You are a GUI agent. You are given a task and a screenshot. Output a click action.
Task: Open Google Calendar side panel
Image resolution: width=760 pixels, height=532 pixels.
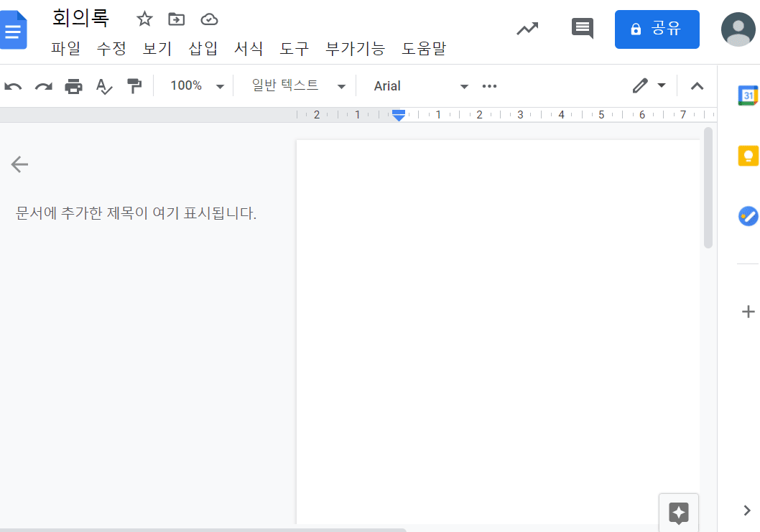tap(748, 95)
